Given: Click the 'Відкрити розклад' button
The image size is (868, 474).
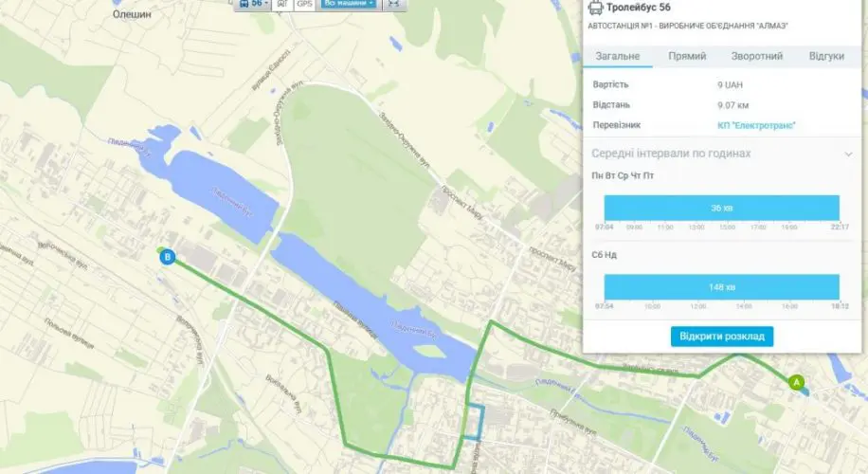Looking at the screenshot, I should point(722,337).
